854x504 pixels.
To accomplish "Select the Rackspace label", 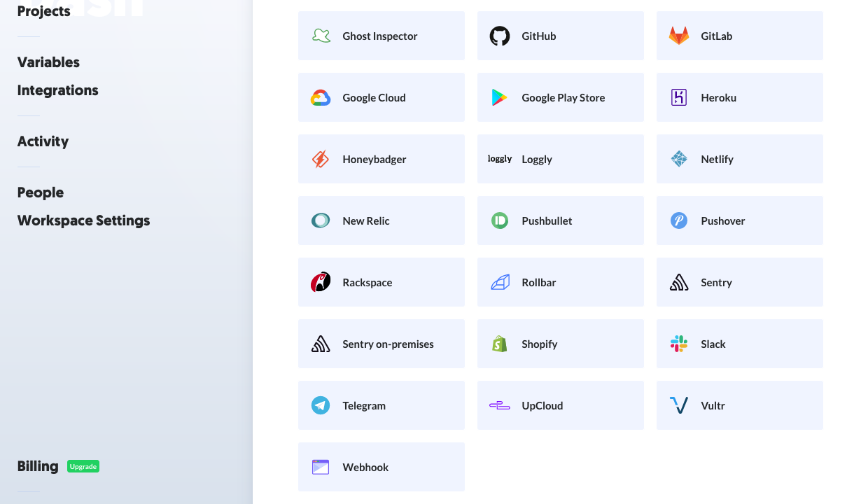I will (367, 283).
